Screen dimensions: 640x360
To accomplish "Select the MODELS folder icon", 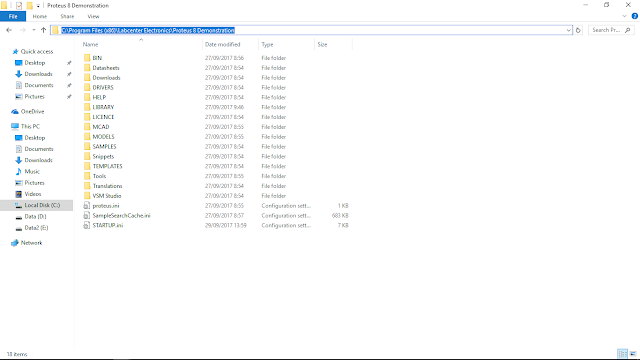I will click(x=87, y=137).
